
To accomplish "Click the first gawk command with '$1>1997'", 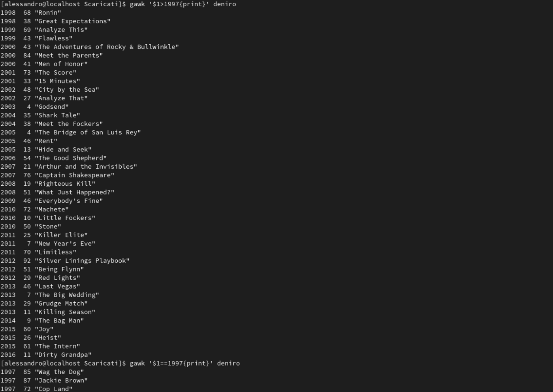I will click(182, 4).
